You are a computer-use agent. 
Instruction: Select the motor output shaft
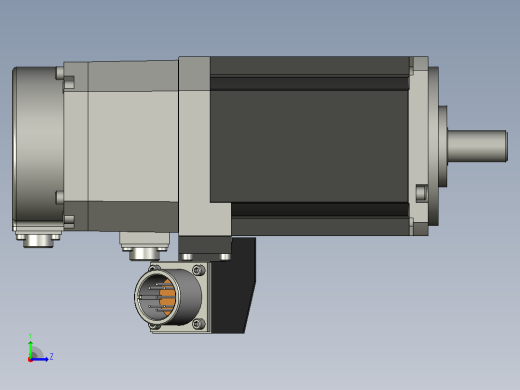pos(477,146)
